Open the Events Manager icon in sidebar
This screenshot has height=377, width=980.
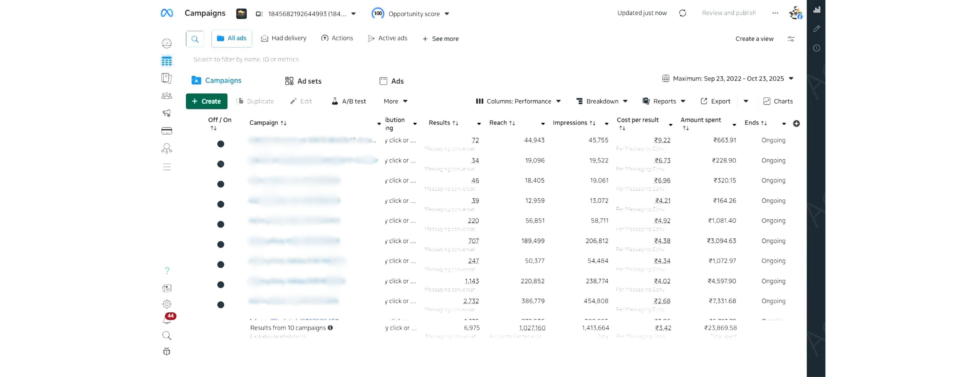pos(167,148)
